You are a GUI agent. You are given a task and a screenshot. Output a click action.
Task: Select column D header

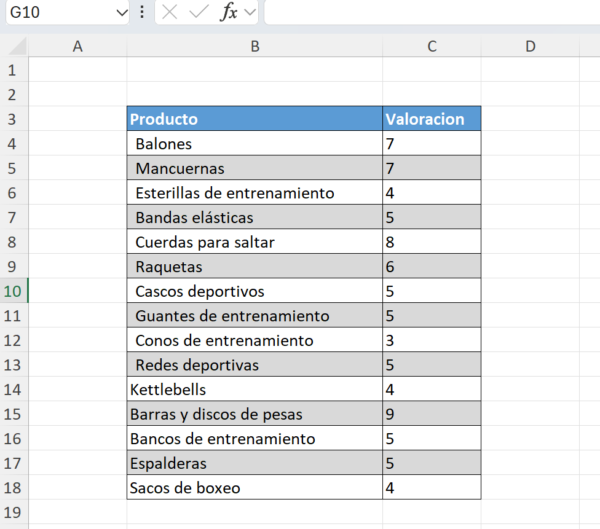click(x=530, y=46)
